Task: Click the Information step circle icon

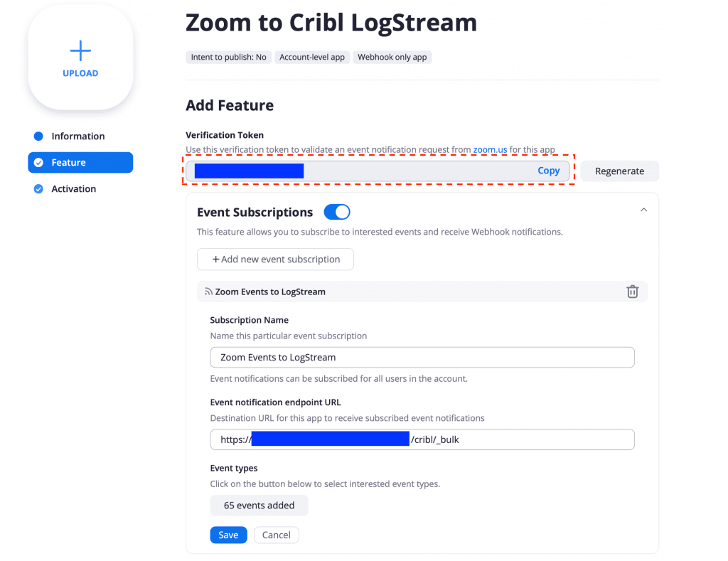Action: [x=38, y=137]
